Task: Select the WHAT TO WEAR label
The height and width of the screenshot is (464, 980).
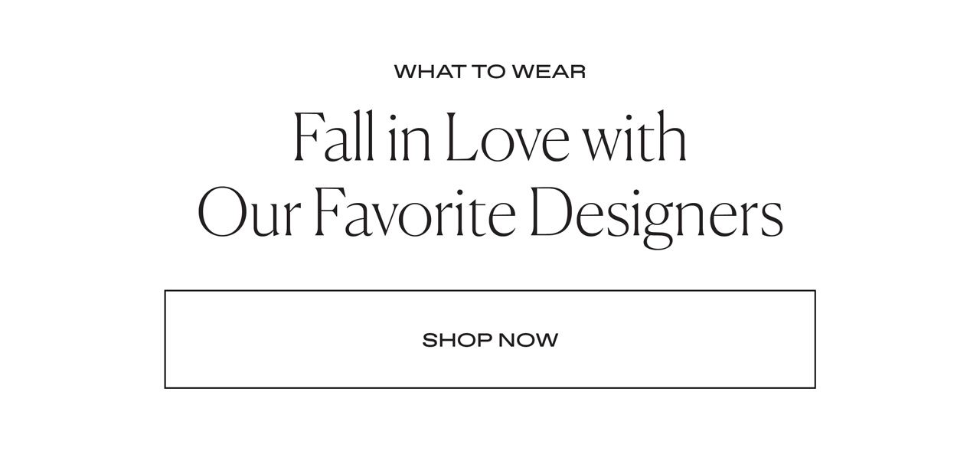Action: click(490, 72)
